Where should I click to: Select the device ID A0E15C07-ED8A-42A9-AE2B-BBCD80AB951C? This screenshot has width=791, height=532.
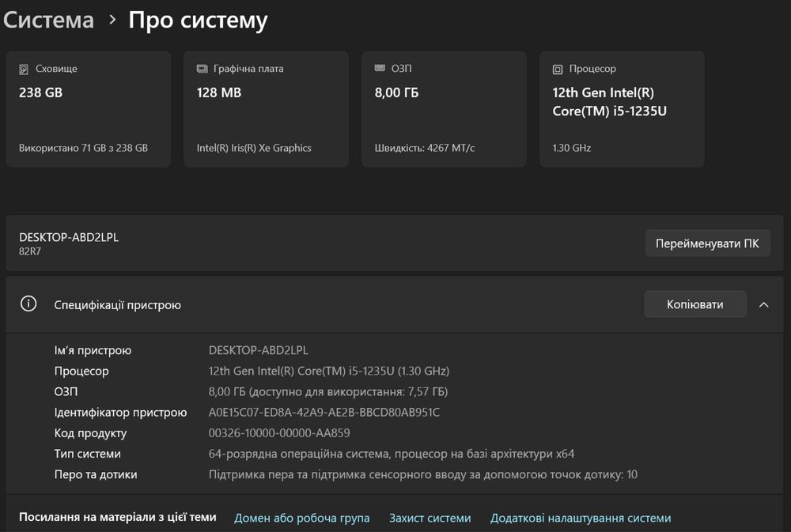[324, 412]
